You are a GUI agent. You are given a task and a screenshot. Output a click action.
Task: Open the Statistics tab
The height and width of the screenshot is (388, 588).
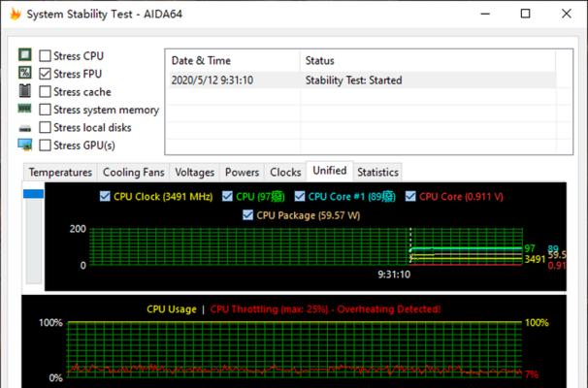pos(377,173)
